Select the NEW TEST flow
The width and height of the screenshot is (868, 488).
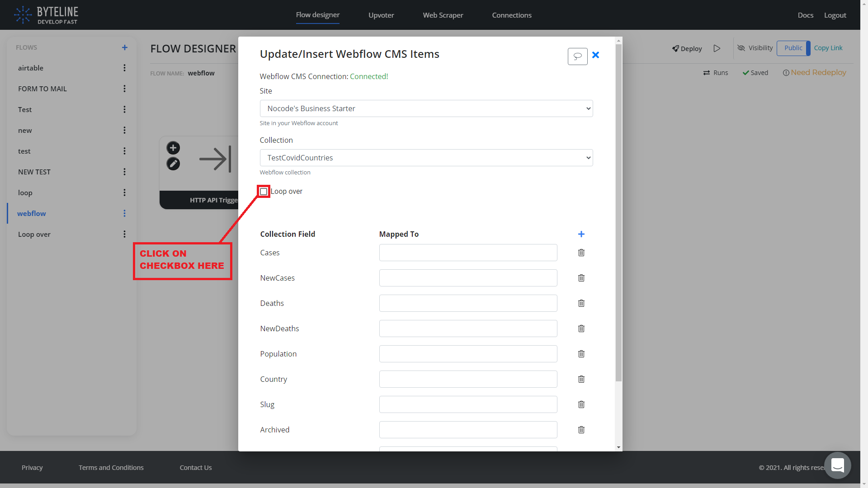pyautogui.click(x=34, y=172)
